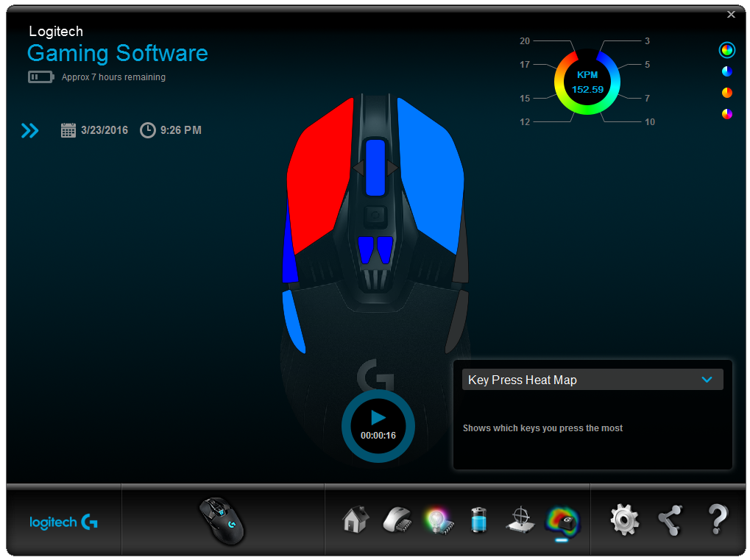Click the clock time display

[171, 130]
